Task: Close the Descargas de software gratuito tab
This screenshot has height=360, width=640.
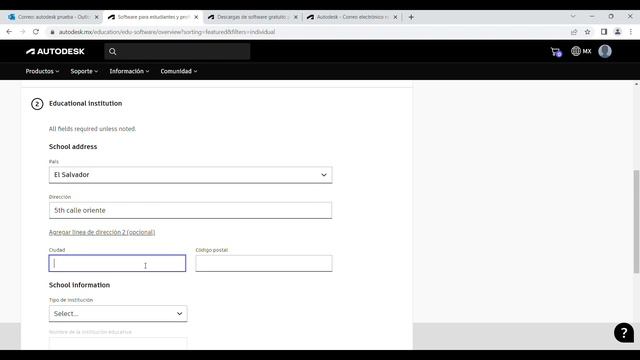Action: tap(296, 17)
